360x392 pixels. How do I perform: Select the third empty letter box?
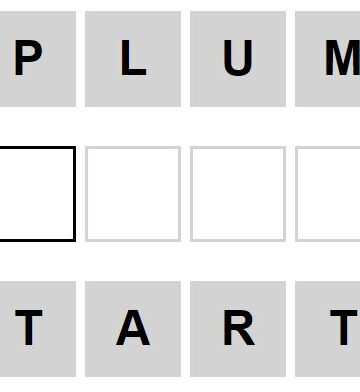click(x=238, y=194)
